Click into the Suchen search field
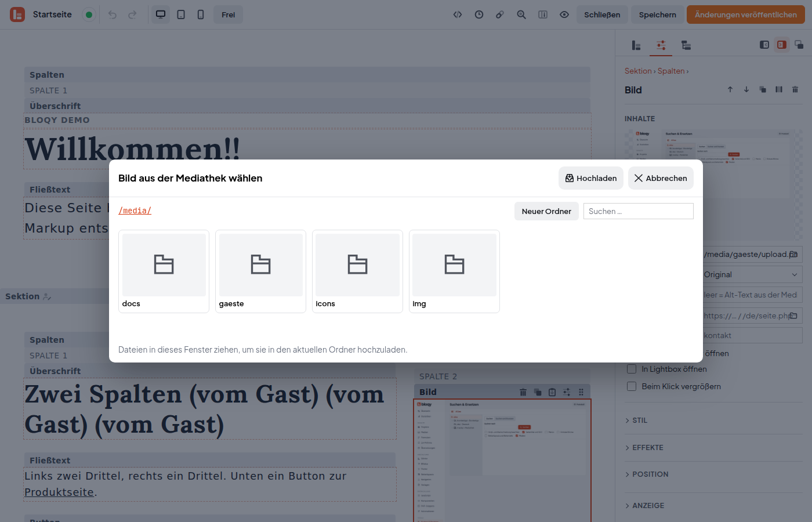 [639, 211]
